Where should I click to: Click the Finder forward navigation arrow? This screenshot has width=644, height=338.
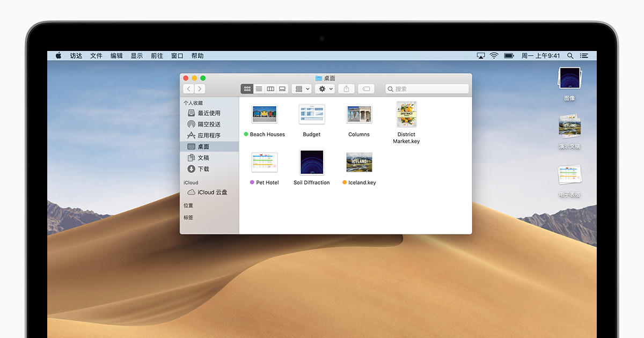tap(200, 89)
